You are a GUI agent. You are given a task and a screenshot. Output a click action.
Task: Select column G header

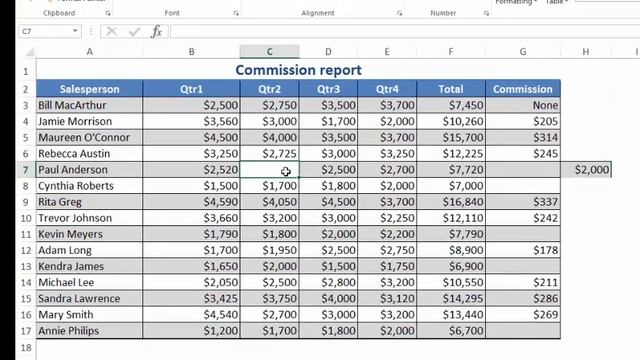coord(523,52)
